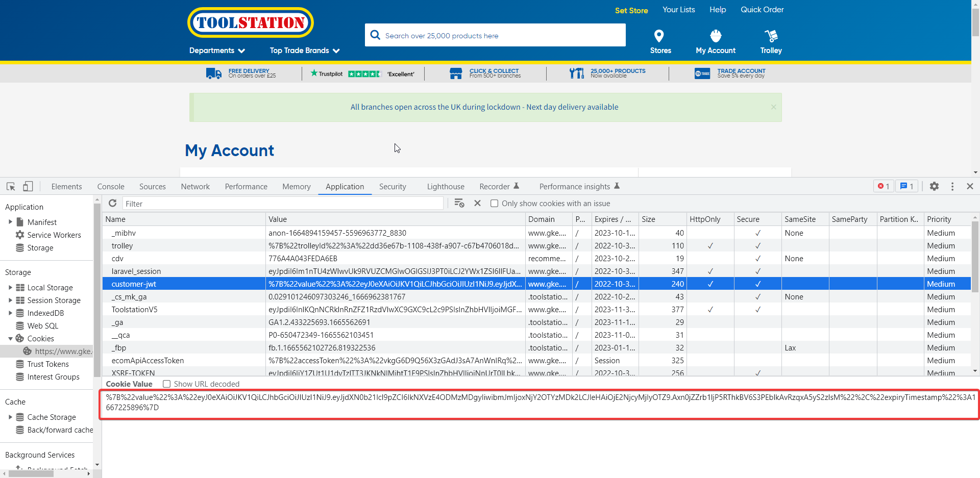Click the cookie Filter input field
This screenshot has width=980, height=478.
point(283,204)
